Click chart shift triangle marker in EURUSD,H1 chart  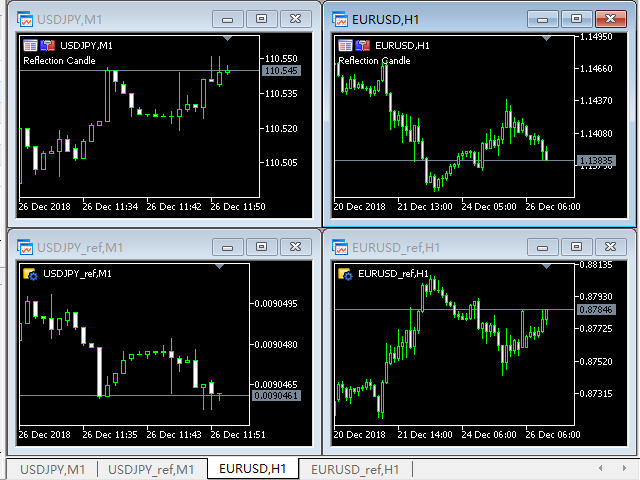[x=546, y=38]
